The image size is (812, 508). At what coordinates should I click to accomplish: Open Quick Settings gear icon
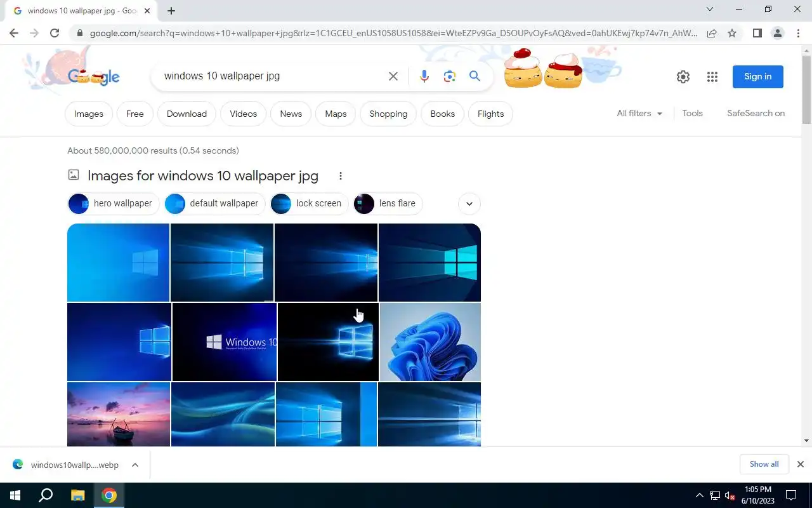point(683,77)
